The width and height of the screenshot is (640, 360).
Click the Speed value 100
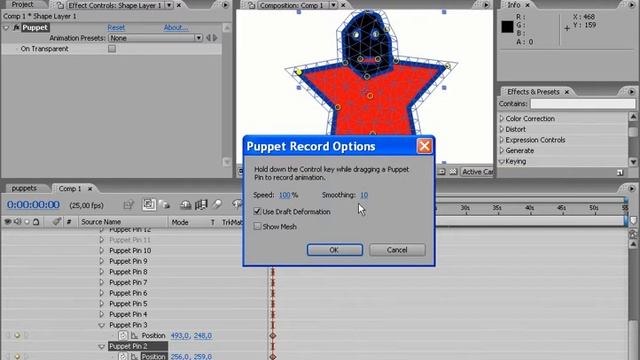pos(284,195)
